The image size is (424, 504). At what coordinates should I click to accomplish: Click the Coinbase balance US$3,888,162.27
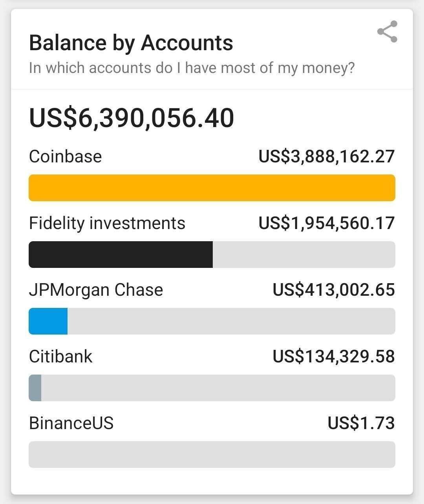pyautogui.click(x=326, y=156)
